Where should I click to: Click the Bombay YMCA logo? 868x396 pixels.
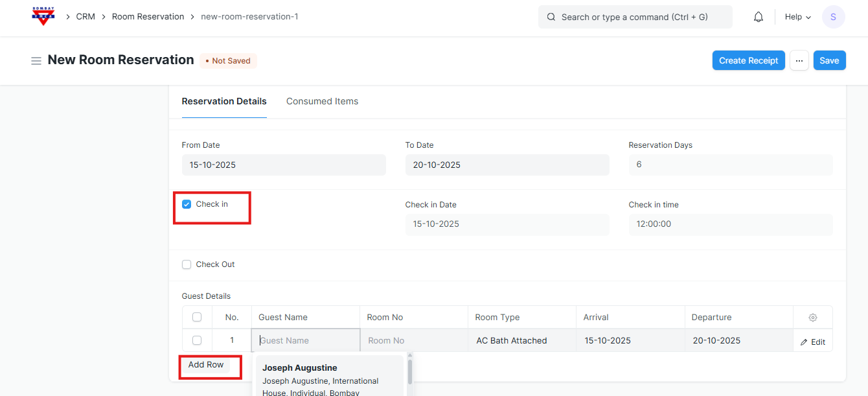pyautogui.click(x=43, y=17)
